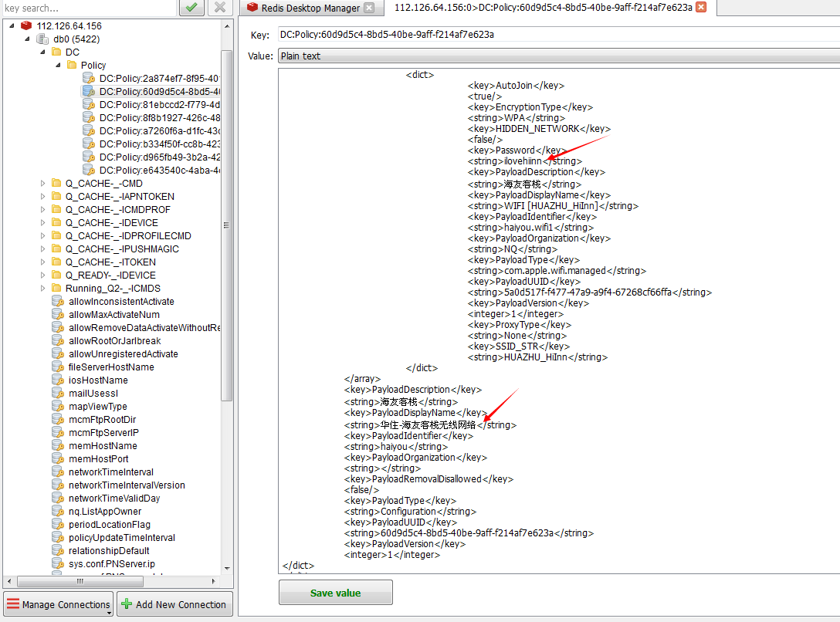This screenshot has width=840, height=622.
Task: Open the Plain text value format dropdown
Action: [x=559, y=56]
